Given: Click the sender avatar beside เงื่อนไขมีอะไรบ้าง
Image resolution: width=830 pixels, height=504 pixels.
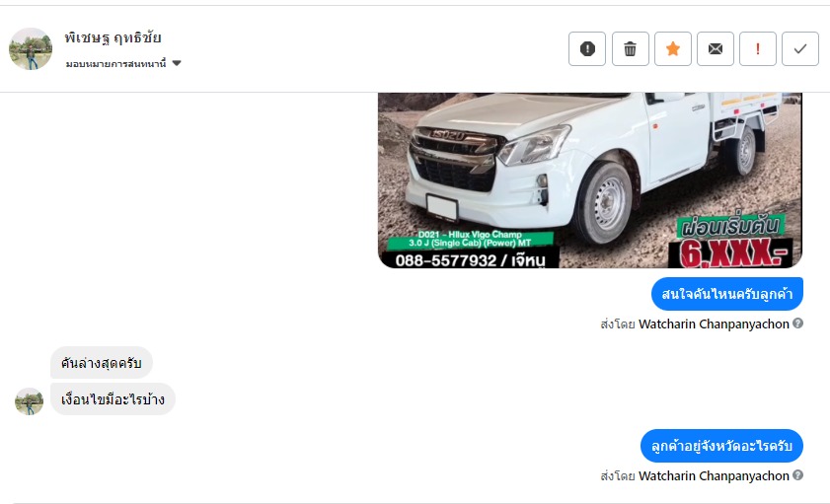Looking at the screenshot, I should point(29,401).
